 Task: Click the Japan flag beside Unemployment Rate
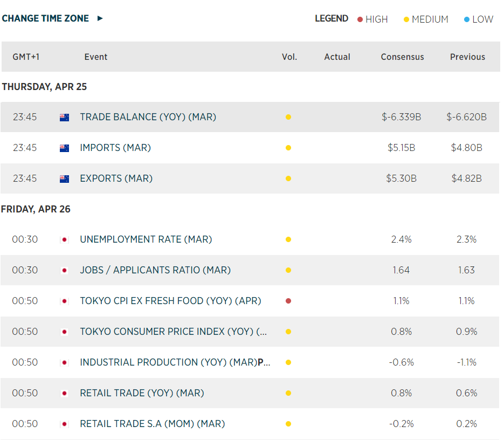tap(64, 239)
